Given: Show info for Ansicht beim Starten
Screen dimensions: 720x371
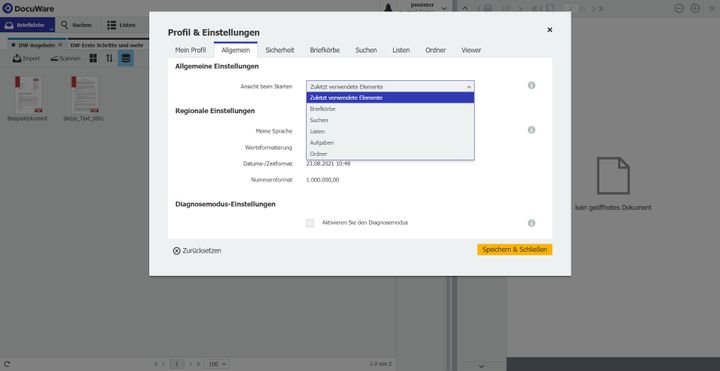Looking at the screenshot, I should 531,85.
